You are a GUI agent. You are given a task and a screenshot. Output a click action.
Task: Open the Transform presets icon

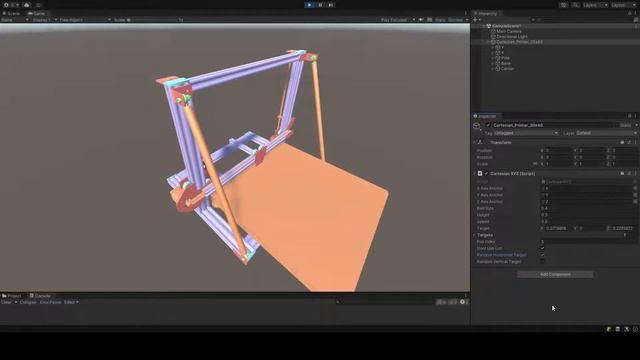coord(629,142)
